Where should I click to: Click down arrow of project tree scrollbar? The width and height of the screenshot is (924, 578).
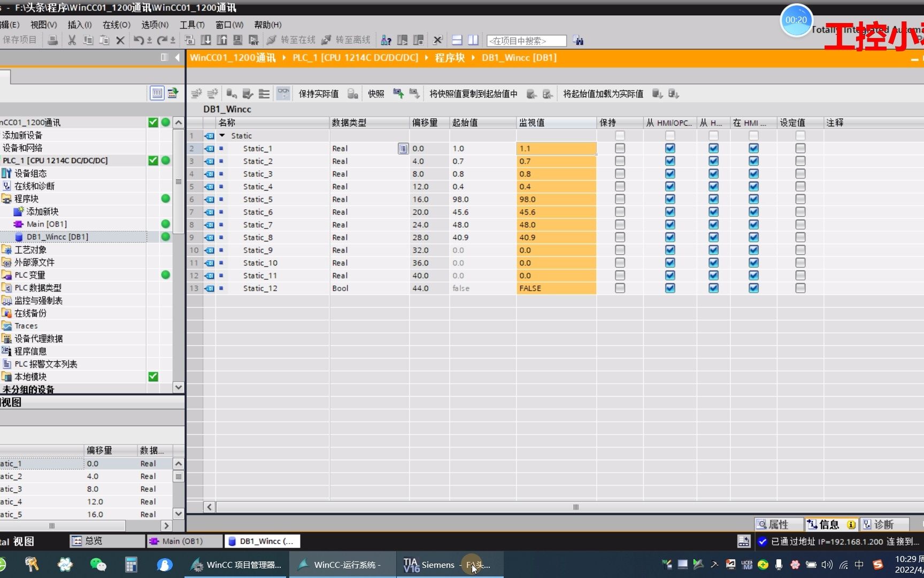[x=179, y=387]
